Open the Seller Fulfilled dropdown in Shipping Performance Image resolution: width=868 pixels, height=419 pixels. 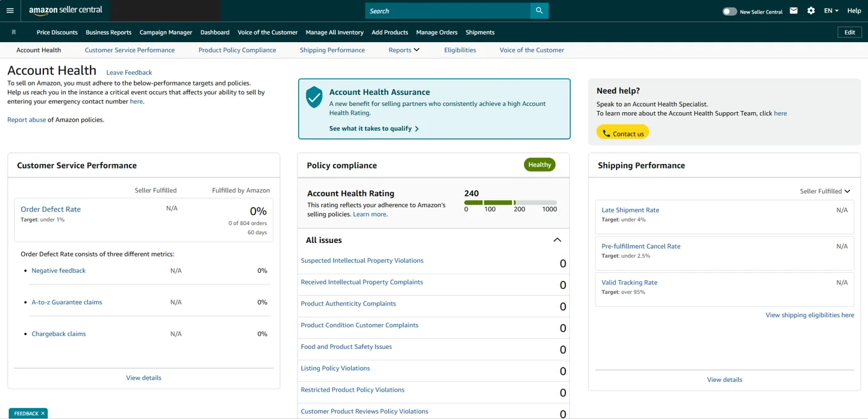click(x=825, y=191)
